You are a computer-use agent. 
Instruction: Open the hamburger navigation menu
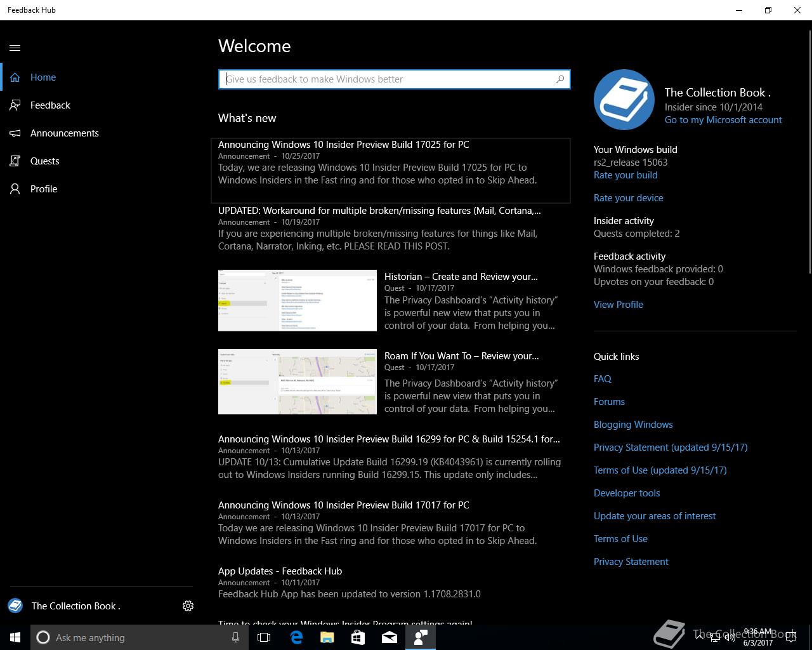tap(15, 48)
